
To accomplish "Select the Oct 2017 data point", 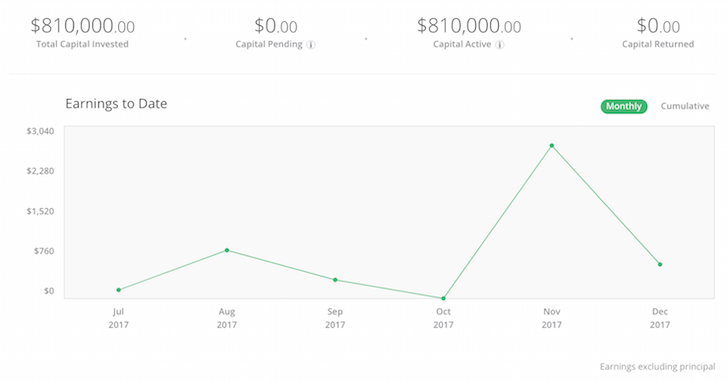I will pos(443,298).
